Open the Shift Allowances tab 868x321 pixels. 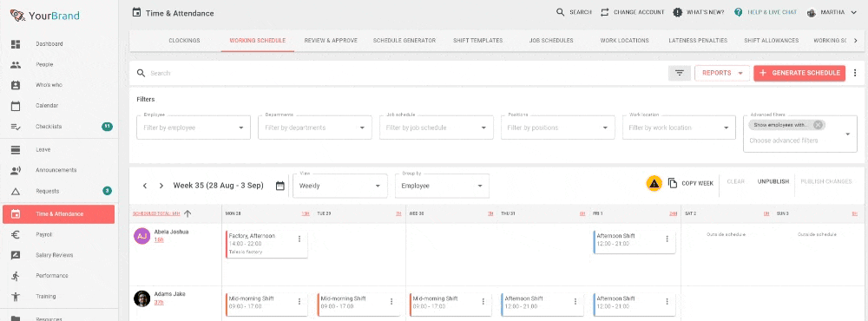pyautogui.click(x=771, y=41)
